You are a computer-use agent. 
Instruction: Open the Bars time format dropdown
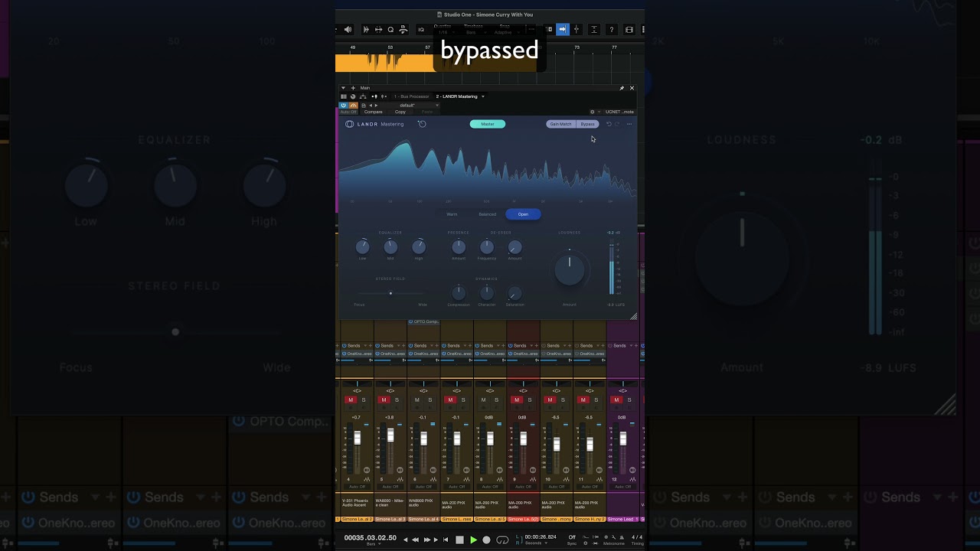pyautogui.click(x=372, y=544)
